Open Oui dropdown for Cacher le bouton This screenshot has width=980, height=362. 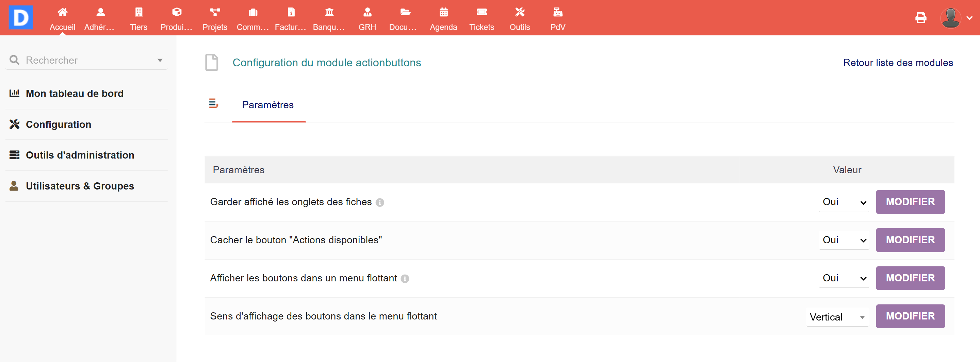(x=844, y=240)
